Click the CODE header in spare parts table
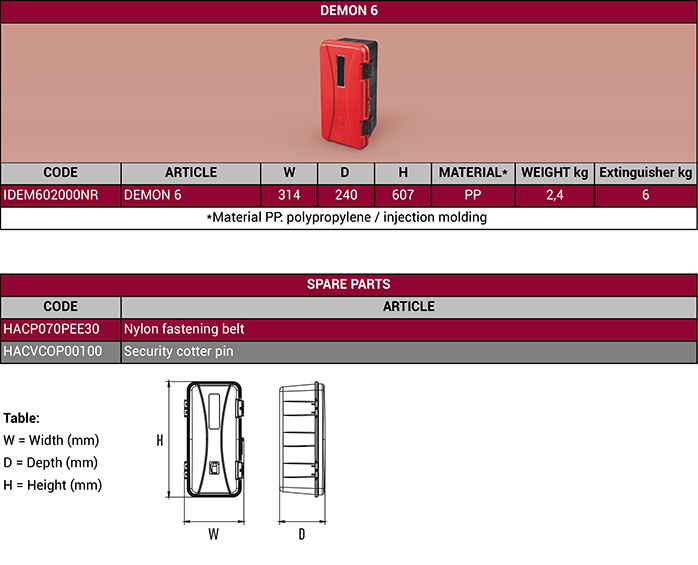698x565 pixels. [61, 307]
